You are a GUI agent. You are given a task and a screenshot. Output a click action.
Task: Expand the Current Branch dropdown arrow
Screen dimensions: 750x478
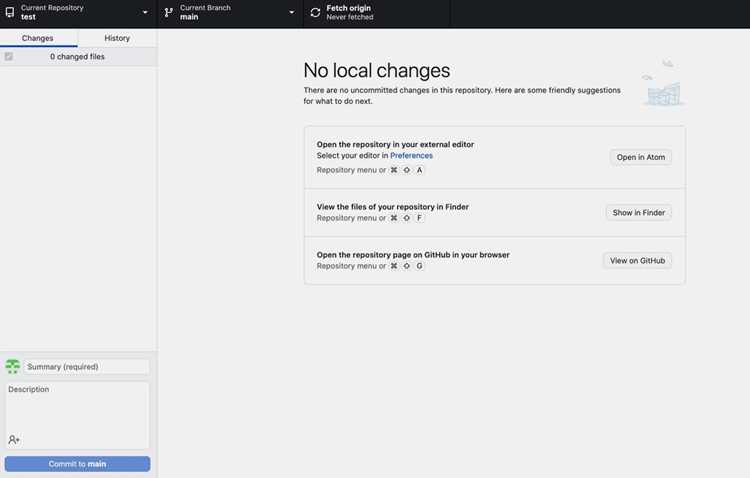(292, 12)
